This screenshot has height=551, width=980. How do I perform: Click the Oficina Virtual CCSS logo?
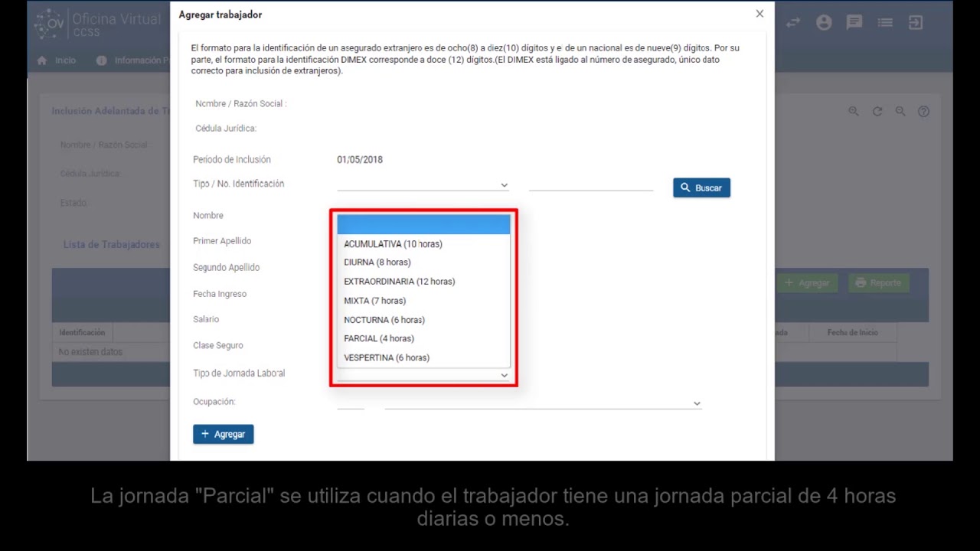coord(98,24)
